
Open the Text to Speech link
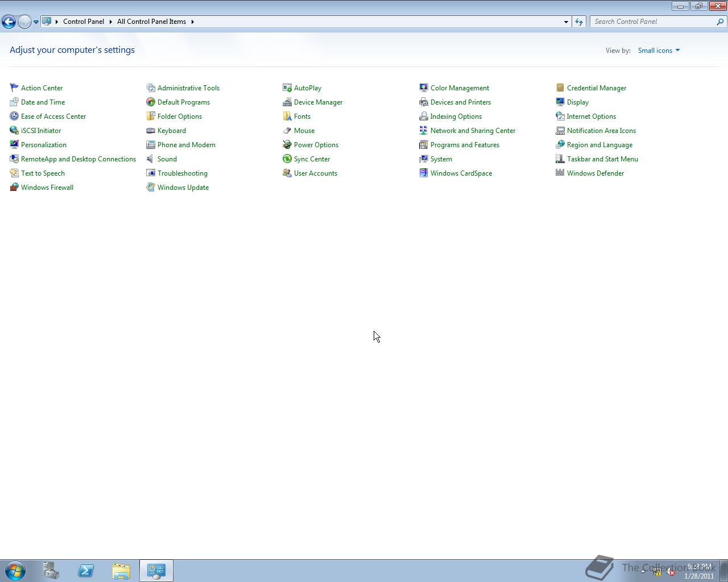point(43,173)
